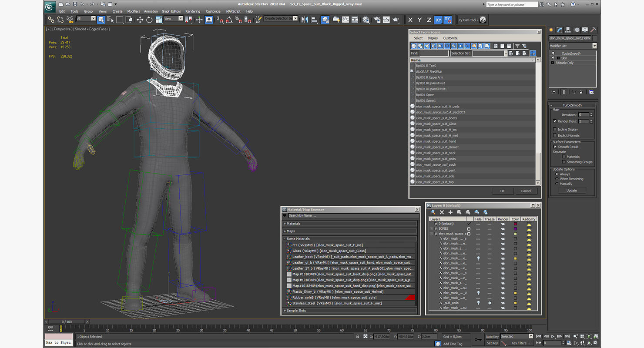Toggle Smooth Result checkbox
This screenshot has width=644, height=348.
(555, 147)
